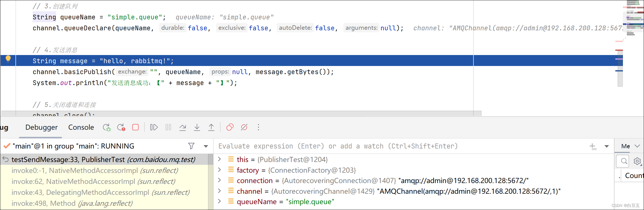The width and height of the screenshot is (644, 210).
Task: Click the 'exclusive:' parameter hint
Action: tap(232, 28)
